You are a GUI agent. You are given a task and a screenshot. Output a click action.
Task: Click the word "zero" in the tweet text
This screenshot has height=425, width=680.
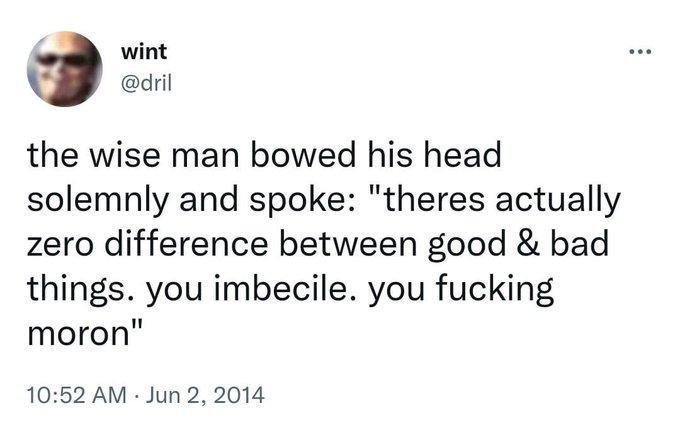[60, 245]
